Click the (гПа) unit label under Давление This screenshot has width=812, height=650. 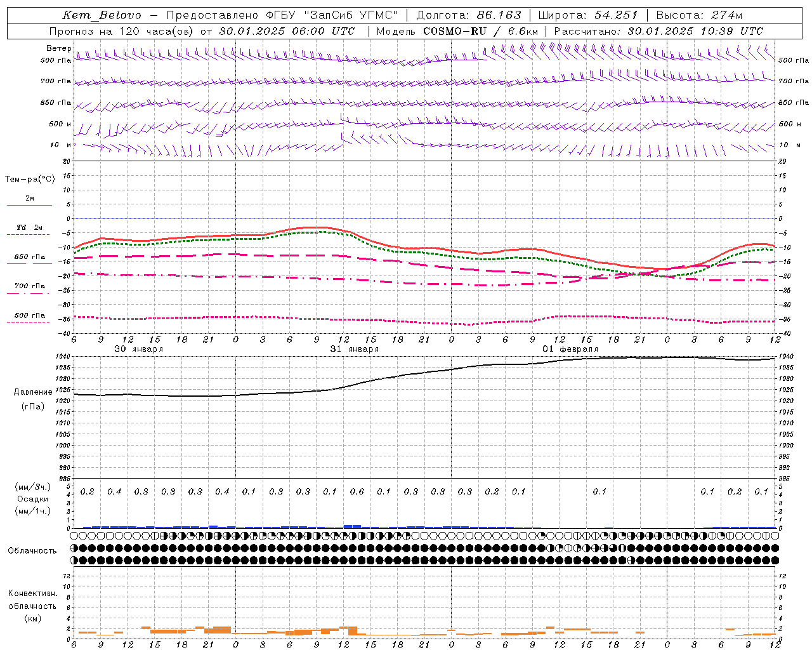(x=33, y=406)
